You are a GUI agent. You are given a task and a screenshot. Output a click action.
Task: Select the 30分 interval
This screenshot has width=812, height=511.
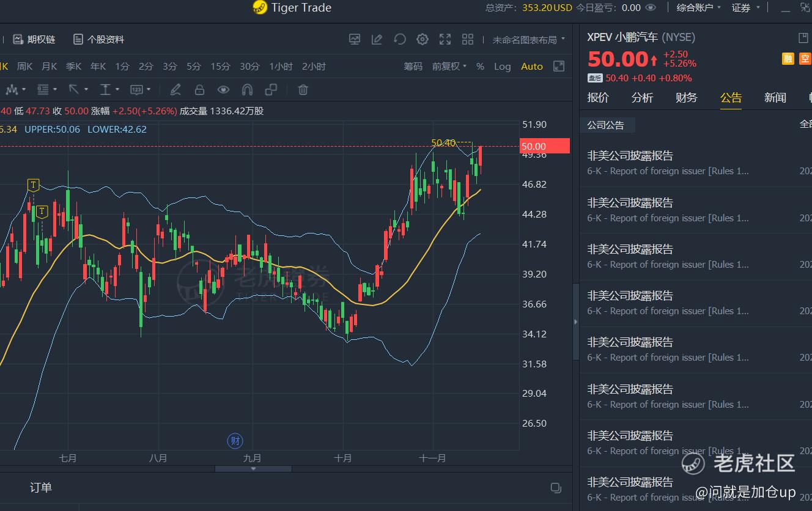click(x=249, y=67)
